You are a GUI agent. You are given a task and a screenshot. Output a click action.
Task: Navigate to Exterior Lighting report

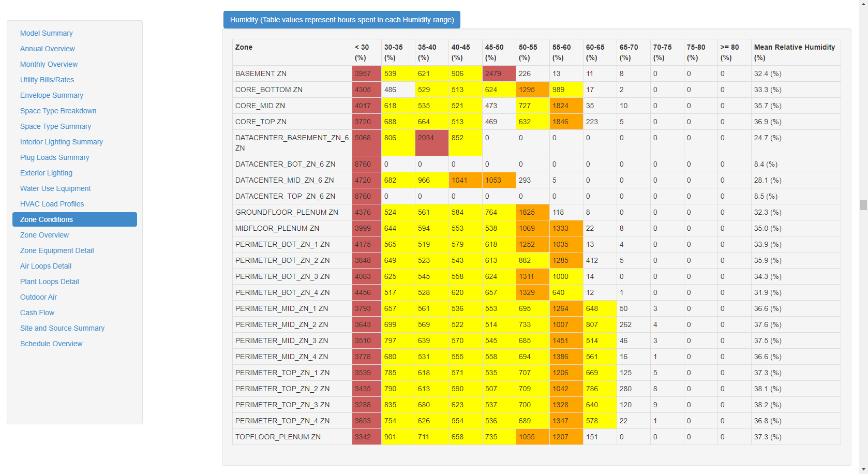tap(46, 173)
